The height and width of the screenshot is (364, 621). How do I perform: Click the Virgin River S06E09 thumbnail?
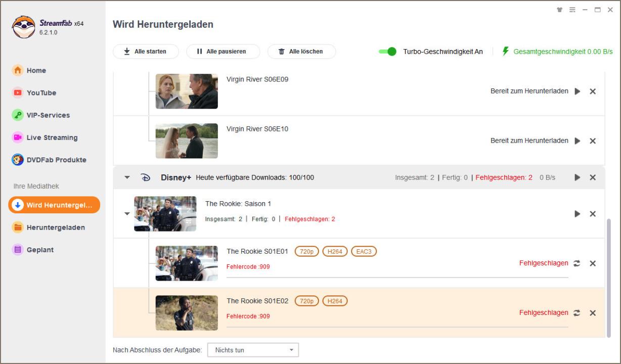187,92
